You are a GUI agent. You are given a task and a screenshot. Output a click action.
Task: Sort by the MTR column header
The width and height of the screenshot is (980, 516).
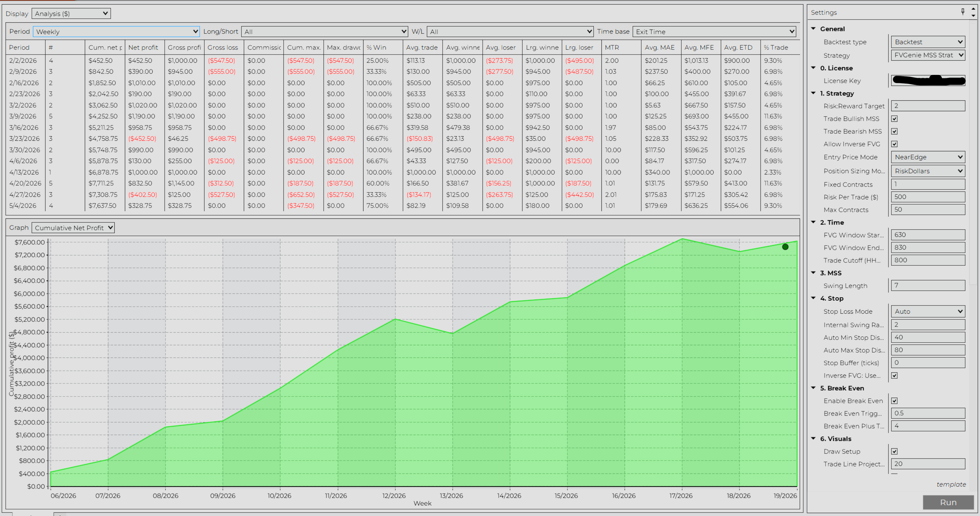pos(621,47)
